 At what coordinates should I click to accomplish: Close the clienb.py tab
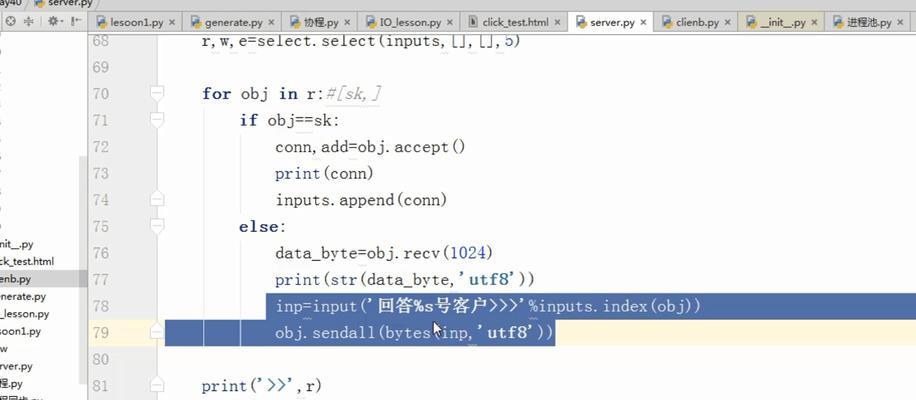pos(727,23)
